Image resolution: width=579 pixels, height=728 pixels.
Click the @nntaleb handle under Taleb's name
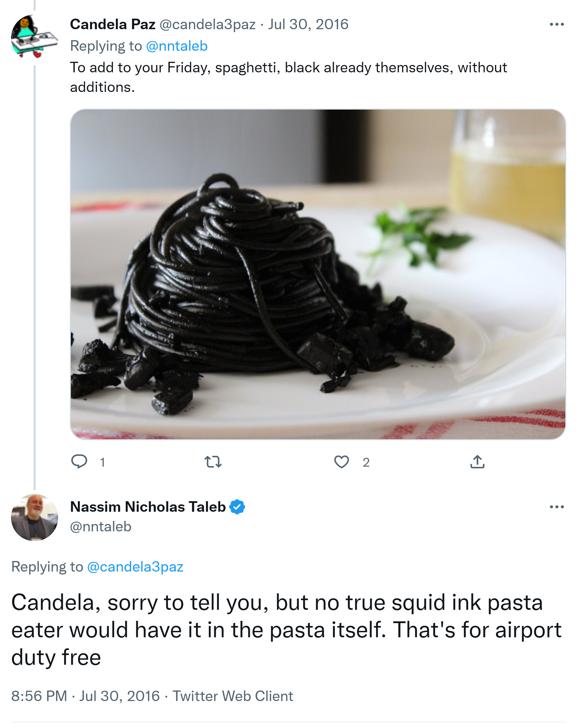click(x=101, y=526)
